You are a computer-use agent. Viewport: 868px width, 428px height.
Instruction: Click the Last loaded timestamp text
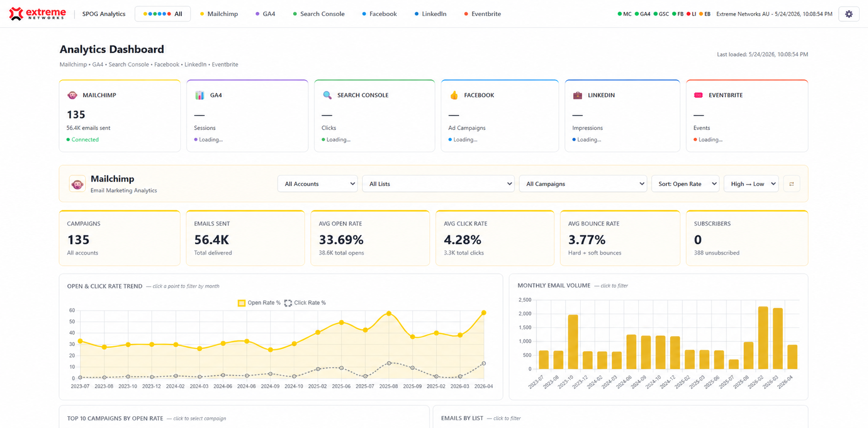click(762, 54)
